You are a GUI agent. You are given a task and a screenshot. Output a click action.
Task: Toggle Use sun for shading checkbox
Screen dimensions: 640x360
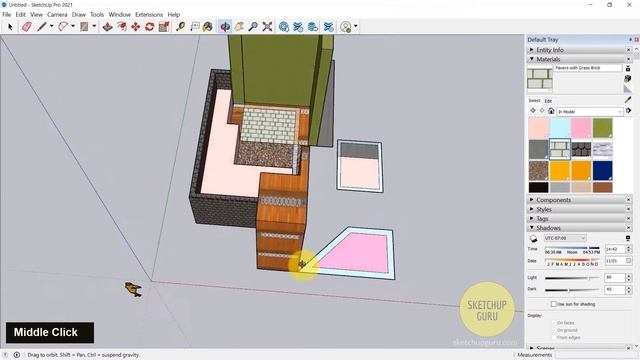coord(553,304)
